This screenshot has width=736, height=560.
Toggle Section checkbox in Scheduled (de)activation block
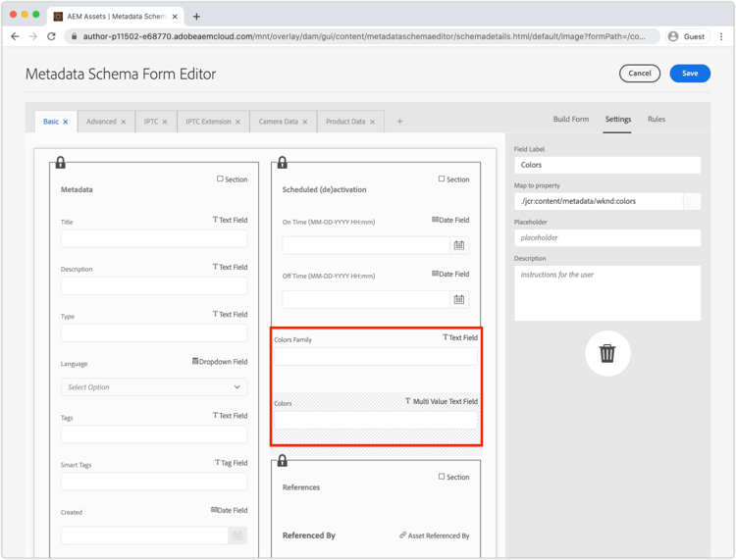tap(442, 178)
